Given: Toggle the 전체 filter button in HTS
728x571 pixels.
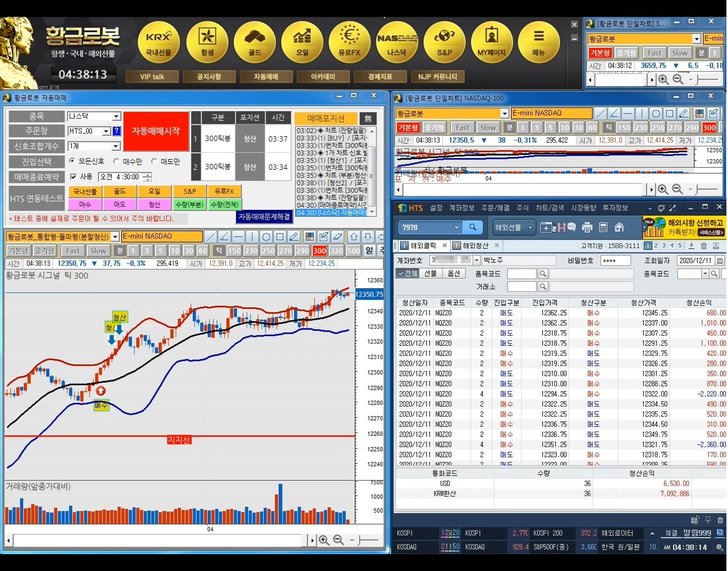Looking at the screenshot, I should (408, 273).
